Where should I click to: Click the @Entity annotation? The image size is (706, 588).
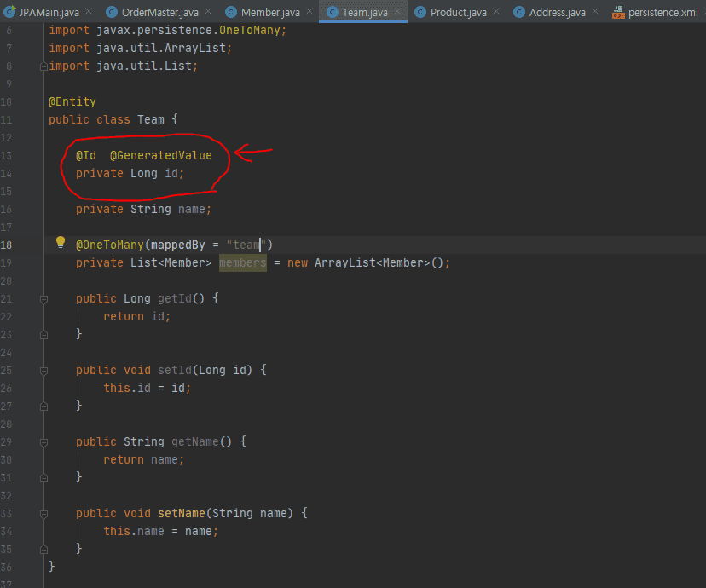(x=72, y=102)
